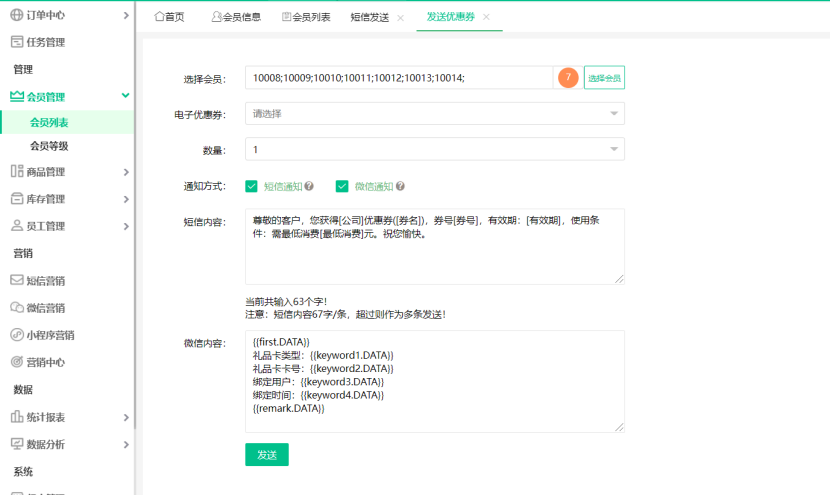Click the list icon in 会员列表 tab
The image size is (831, 496).
(286, 16)
